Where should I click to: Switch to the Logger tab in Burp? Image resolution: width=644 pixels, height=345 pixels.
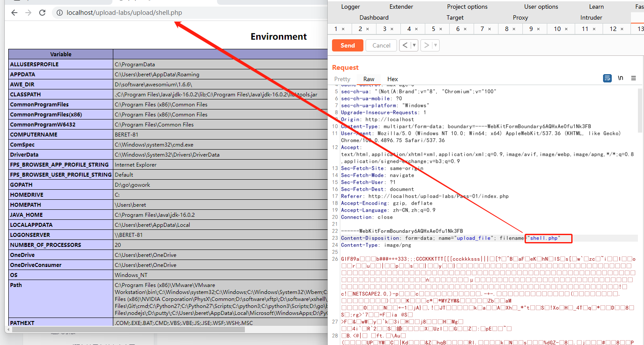[350, 7]
